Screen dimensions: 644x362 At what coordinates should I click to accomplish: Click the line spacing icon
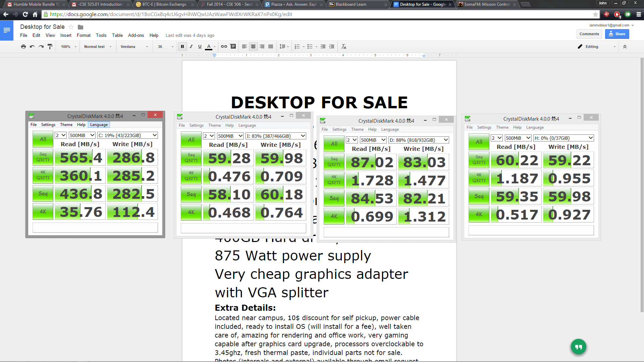[x=282, y=47]
